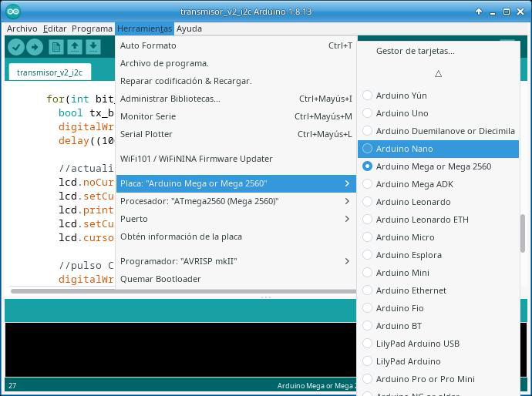This screenshot has width=532, height=396.
Task: Pick the LilyPad Arduino board
Action: pyautogui.click(x=438, y=361)
